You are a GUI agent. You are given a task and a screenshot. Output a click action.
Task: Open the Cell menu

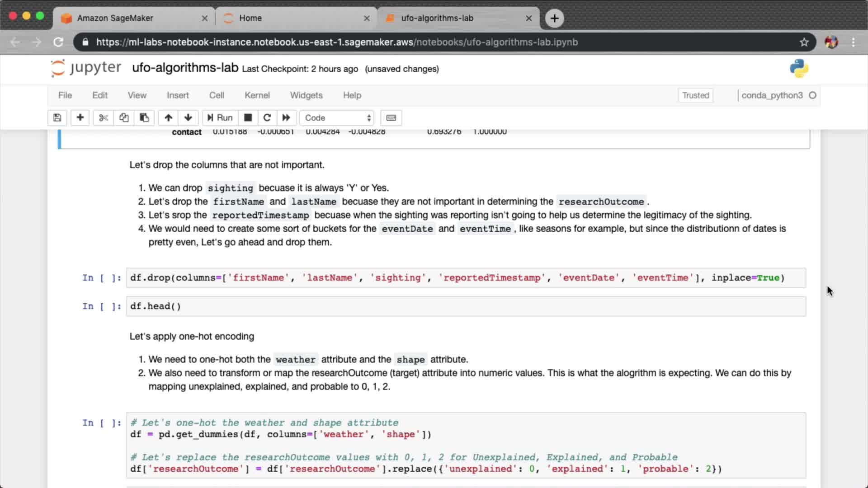click(217, 95)
